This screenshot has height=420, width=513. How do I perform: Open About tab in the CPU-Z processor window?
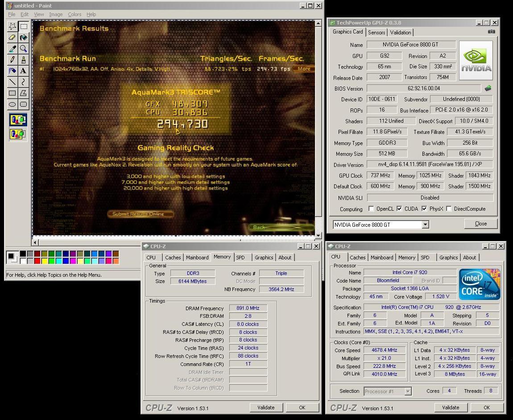(469, 258)
